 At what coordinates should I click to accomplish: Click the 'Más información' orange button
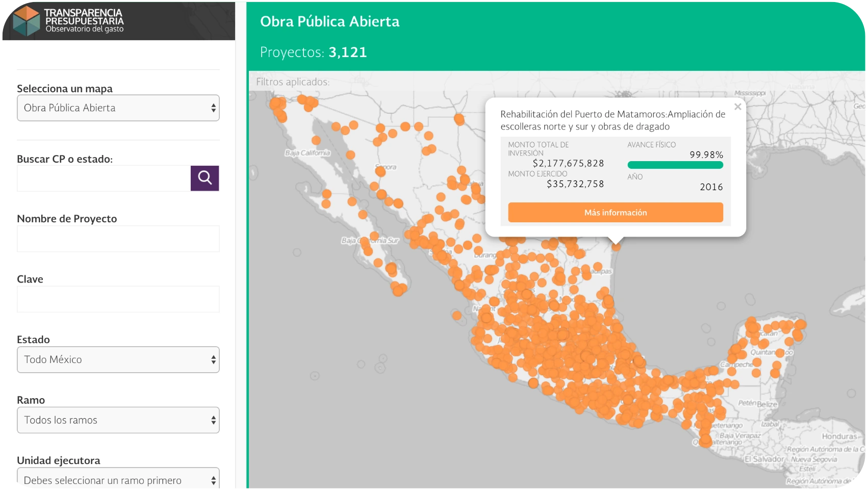click(616, 213)
